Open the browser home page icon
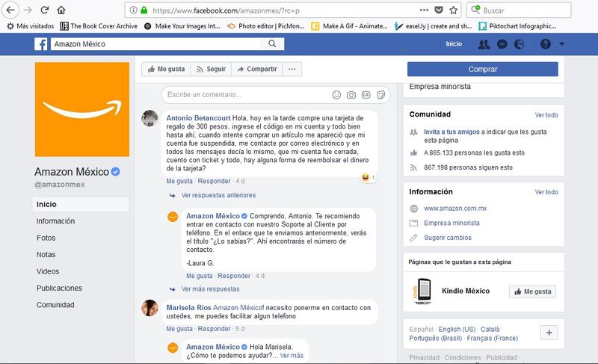 click(x=61, y=10)
